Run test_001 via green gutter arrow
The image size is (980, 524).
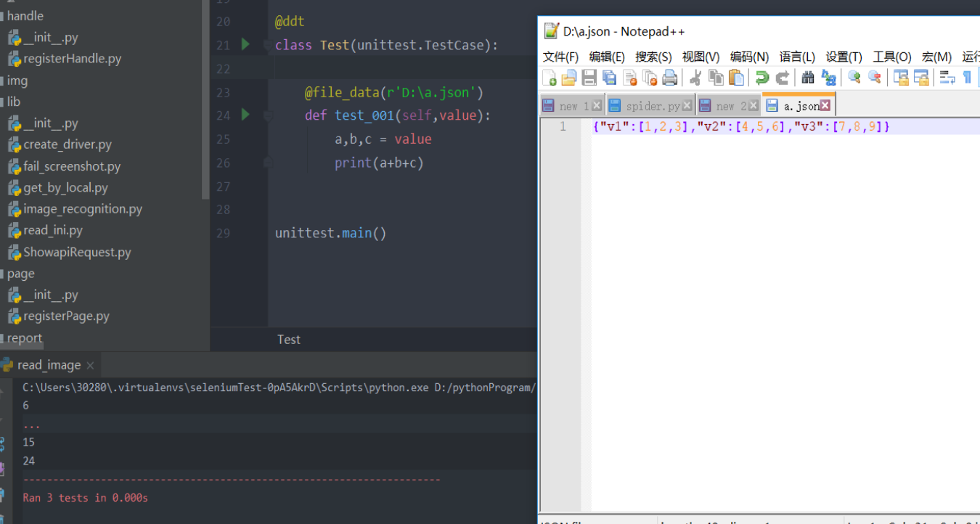click(245, 114)
